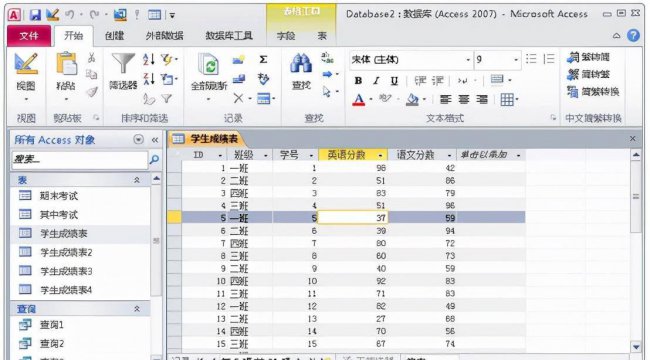Image resolution: width=650 pixels, height=360 pixels.
Task: Open the 学生成绩表4 table
Action: [66, 290]
